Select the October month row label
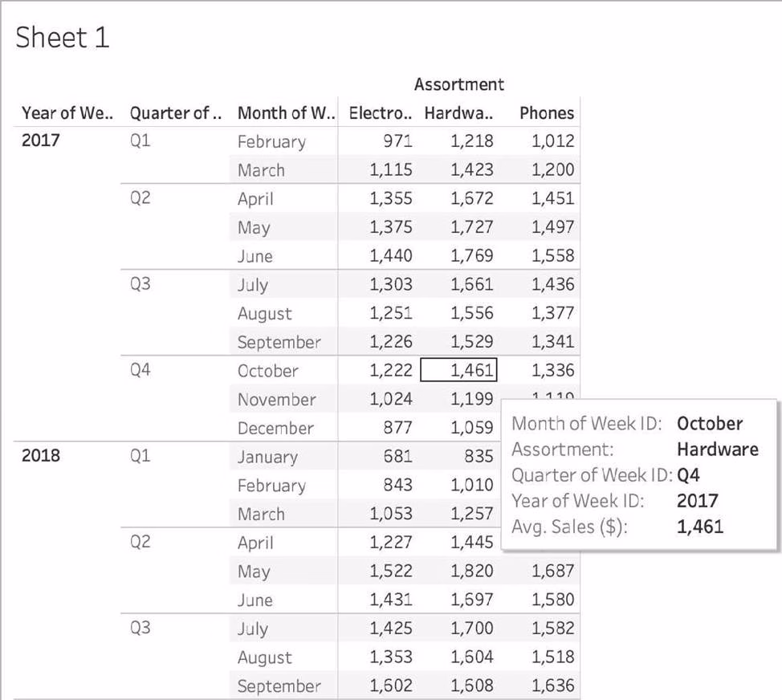Viewport: 782px width, 700px height. click(x=267, y=371)
